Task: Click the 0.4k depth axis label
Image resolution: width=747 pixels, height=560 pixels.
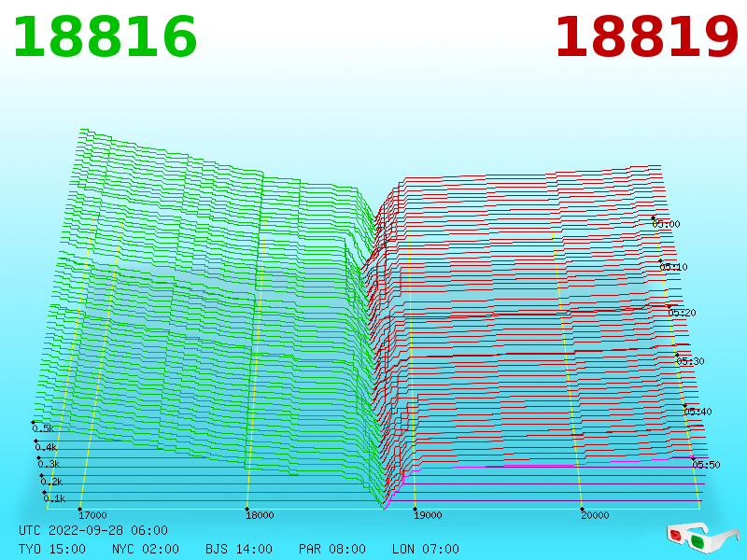Action: click(46, 448)
